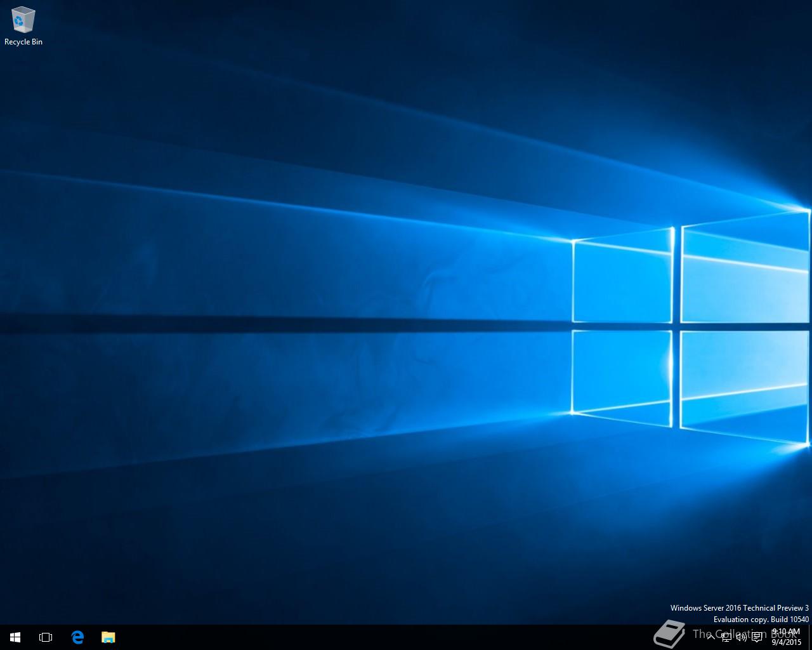The image size is (812, 650).
Task: Open the Action Center notifications icon
Action: [757, 637]
